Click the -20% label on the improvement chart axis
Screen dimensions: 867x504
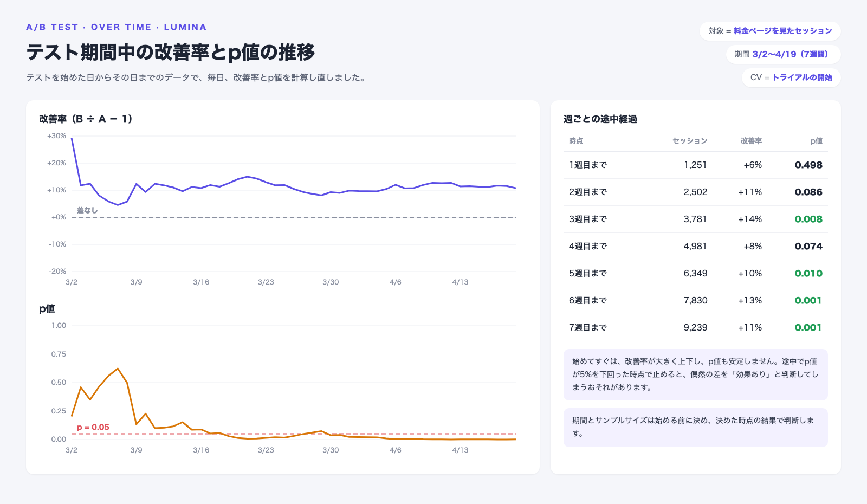pyautogui.click(x=57, y=272)
